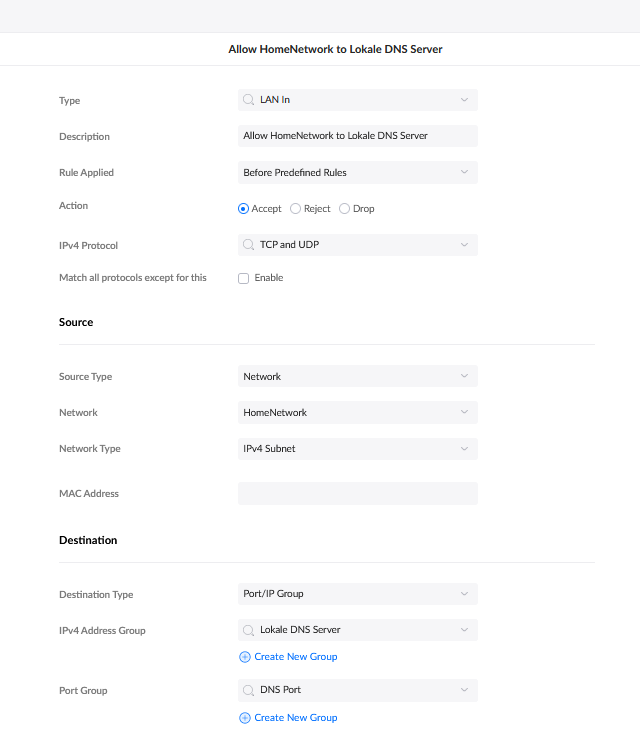This screenshot has height=754, width=640.
Task: Open the Destination Type dropdown
Action: pos(357,594)
